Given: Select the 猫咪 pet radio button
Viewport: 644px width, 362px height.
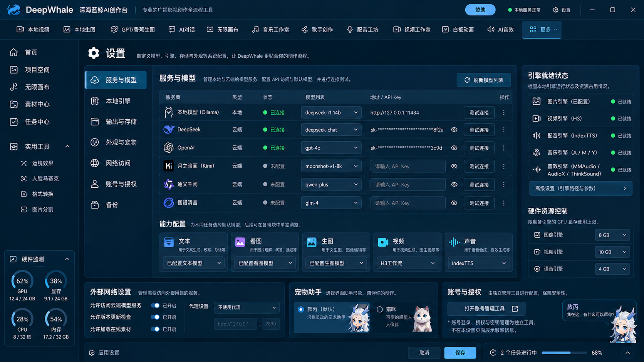Looking at the screenshot, I should tap(380, 309).
